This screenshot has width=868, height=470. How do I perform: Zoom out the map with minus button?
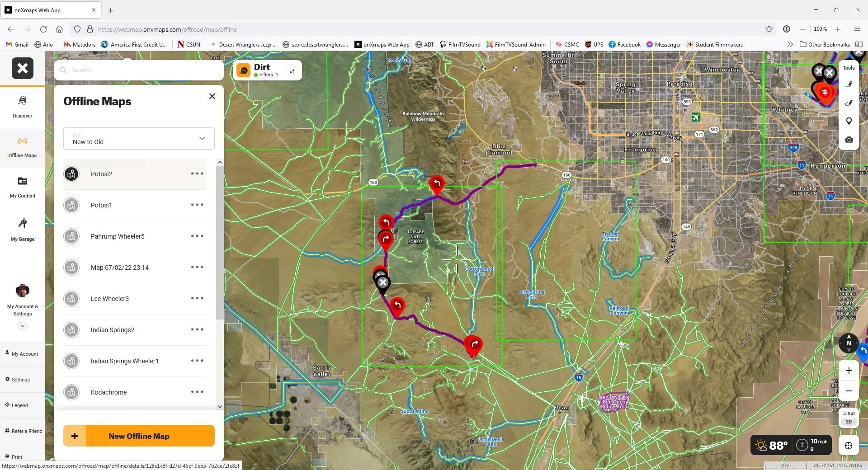coord(849,391)
